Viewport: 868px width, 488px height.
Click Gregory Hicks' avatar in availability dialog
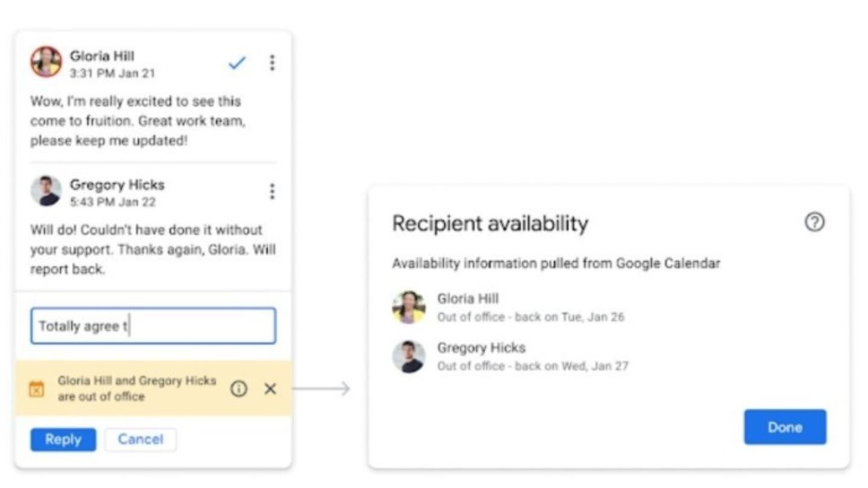[x=409, y=357]
